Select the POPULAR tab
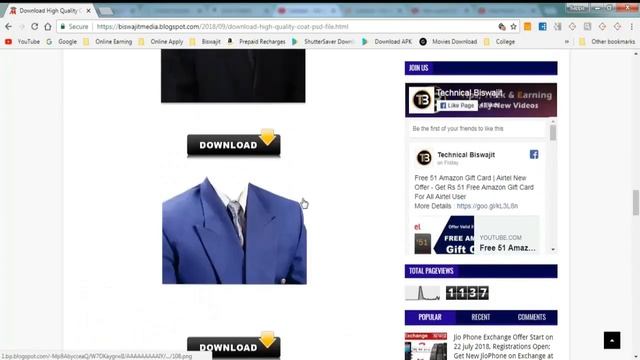Screen dimensions: 640x360 [x=430, y=317]
